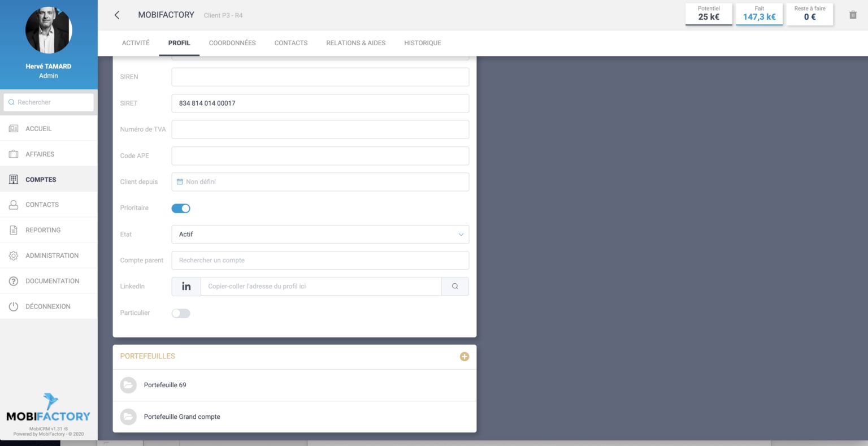
Task: Click the trash delete icon
Action: tap(853, 15)
